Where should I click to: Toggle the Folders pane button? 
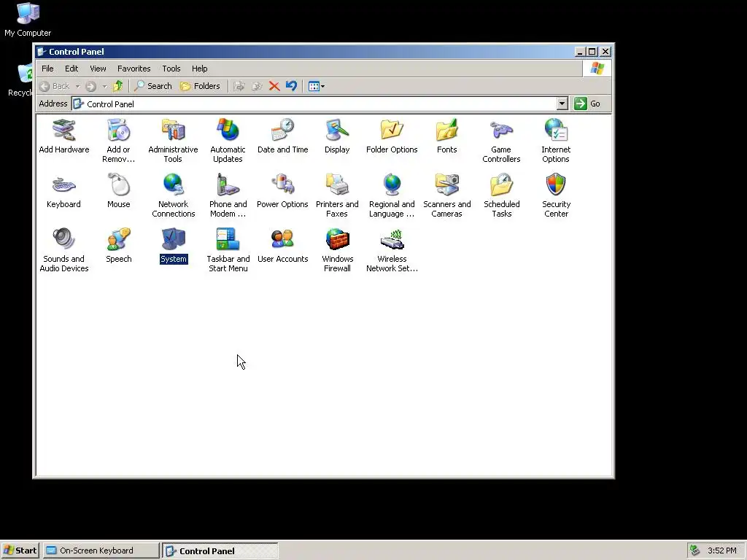200,86
